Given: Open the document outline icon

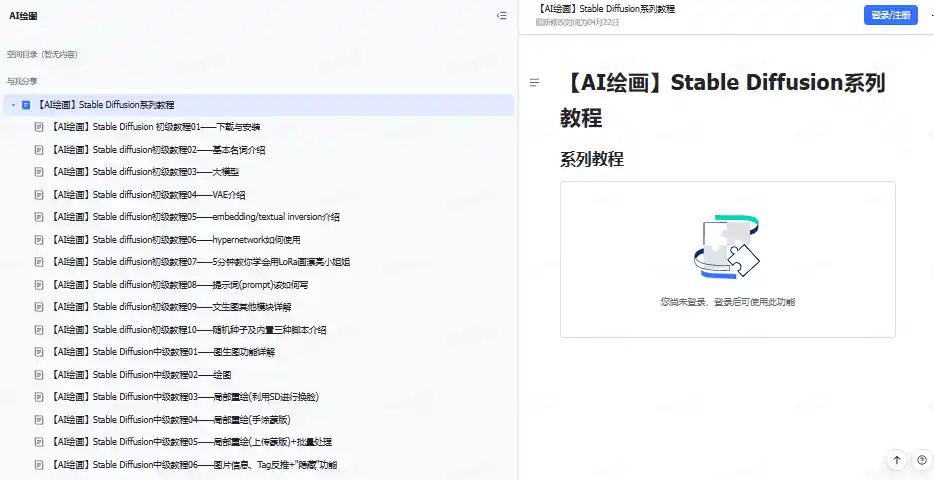Looking at the screenshot, I should [x=535, y=82].
